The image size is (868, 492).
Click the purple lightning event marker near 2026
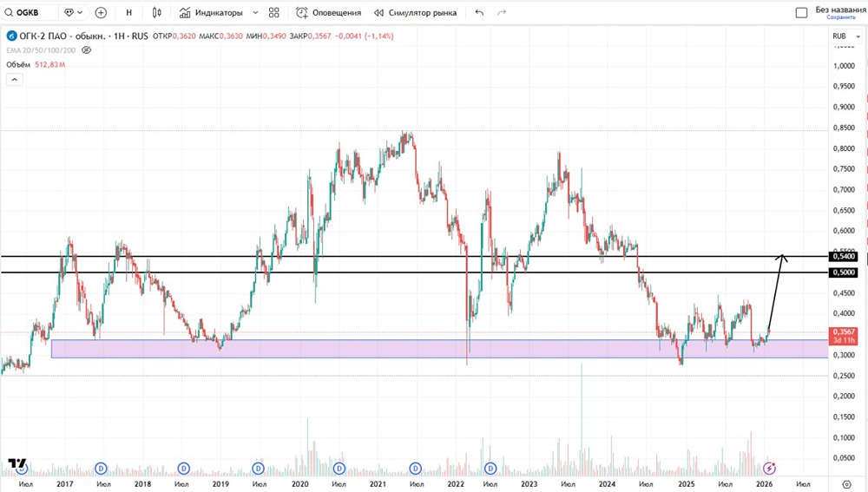(768, 469)
